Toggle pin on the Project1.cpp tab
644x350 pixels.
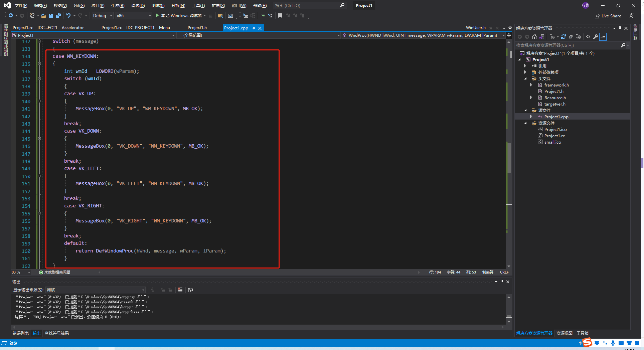point(254,28)
